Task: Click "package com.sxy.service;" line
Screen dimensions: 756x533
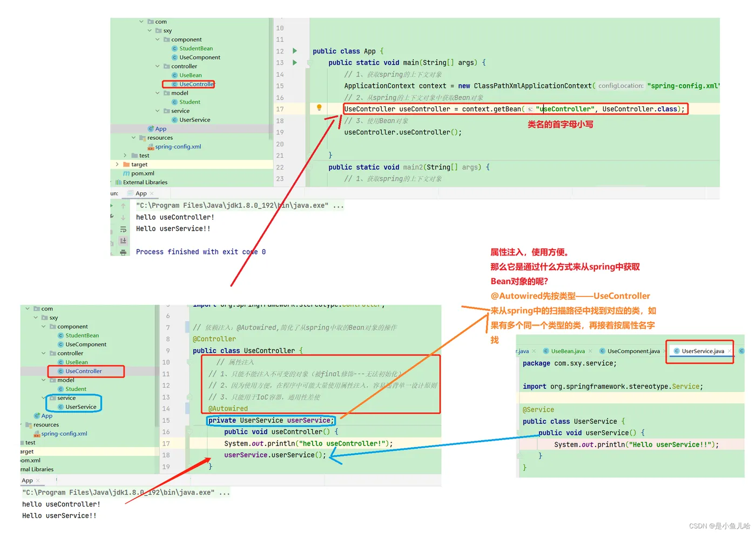Action: pyautogui.click(x=570, y=363)
